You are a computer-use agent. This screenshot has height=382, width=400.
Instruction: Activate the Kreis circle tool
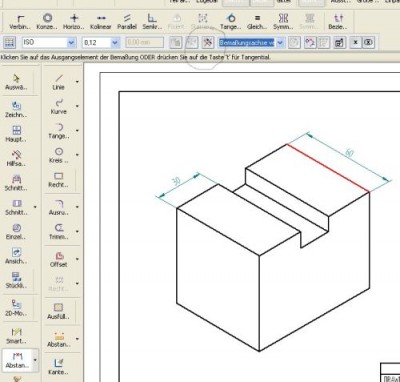59,155
